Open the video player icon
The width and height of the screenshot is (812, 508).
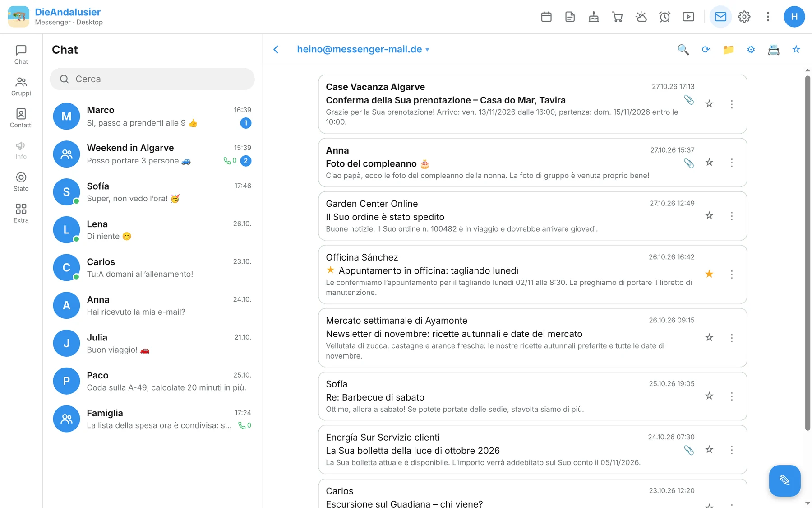coord(688,17)
